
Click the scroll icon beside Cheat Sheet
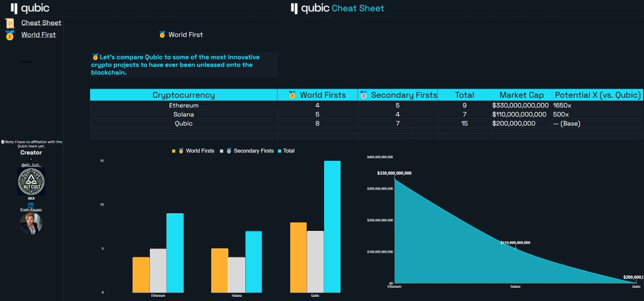point(9,23)
